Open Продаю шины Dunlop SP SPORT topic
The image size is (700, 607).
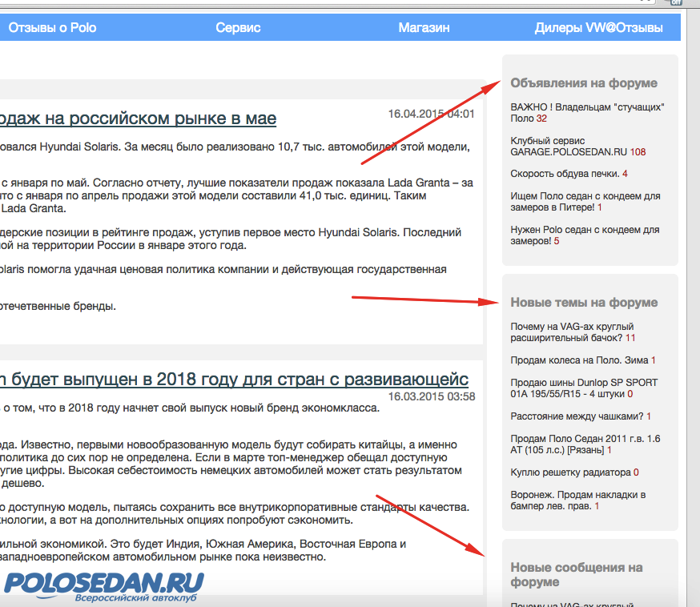click(584, 388)
